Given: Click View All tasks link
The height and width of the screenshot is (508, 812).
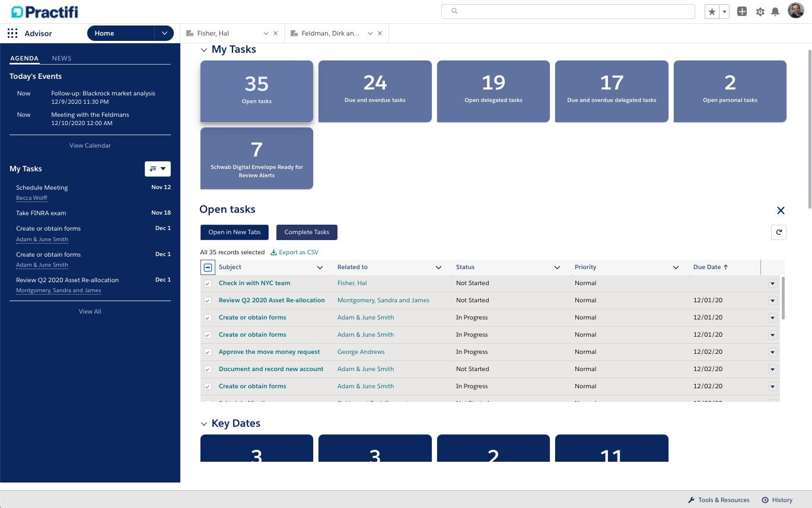Looking at the screenshot, I should (x=90, y=311).
